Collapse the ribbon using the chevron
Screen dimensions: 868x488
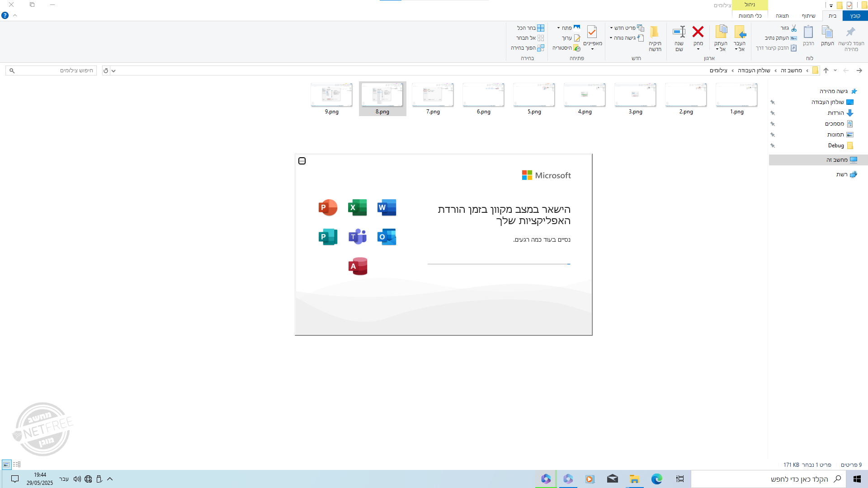pos(15,15)
